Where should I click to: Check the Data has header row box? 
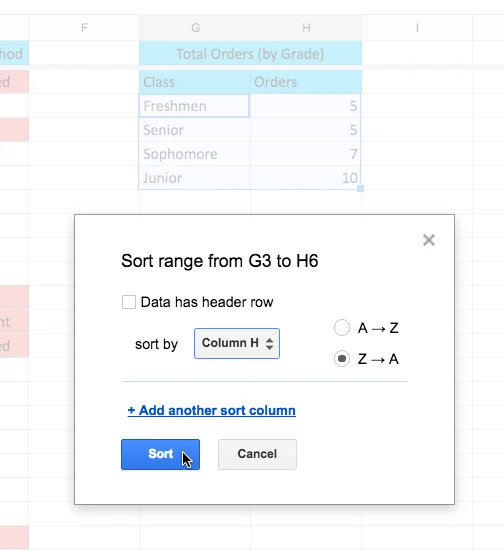click(x=129, y=302)
